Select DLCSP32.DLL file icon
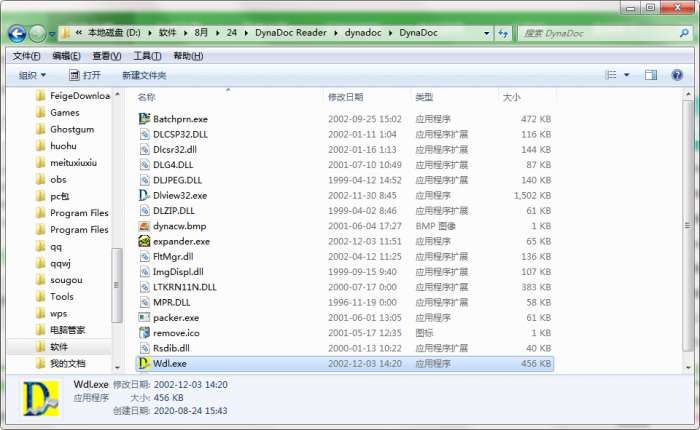700x430 pixels. click(144, 134)
